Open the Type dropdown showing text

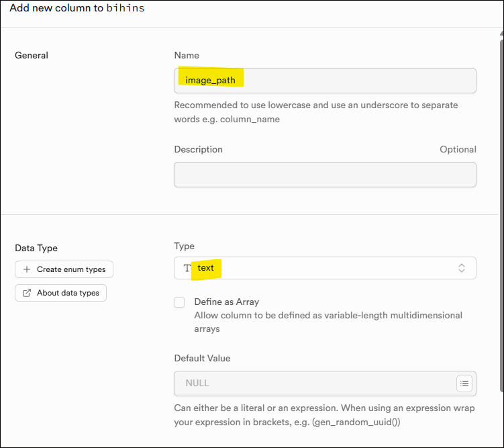click(325, 268)
